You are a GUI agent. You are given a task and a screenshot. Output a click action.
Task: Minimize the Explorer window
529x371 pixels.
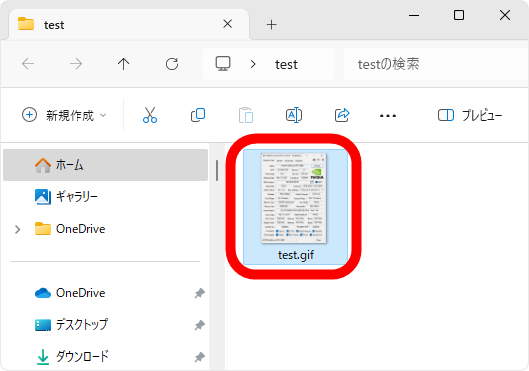(414, 16)
